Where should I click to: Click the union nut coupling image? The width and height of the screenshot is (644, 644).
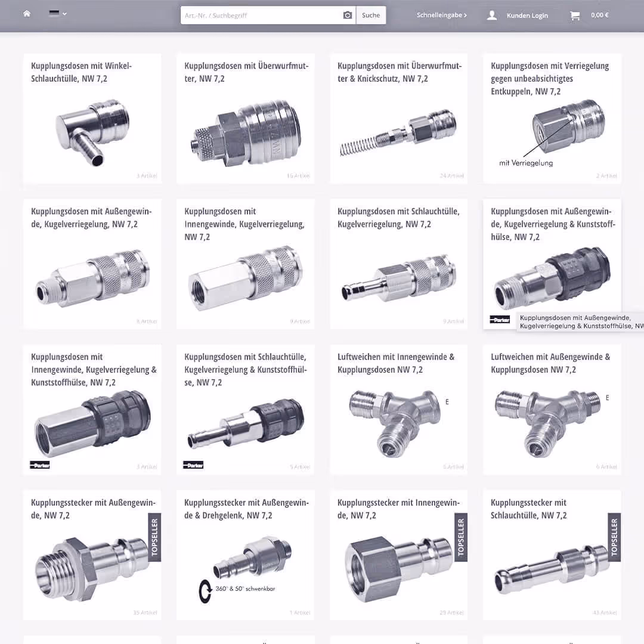point(246,132)
